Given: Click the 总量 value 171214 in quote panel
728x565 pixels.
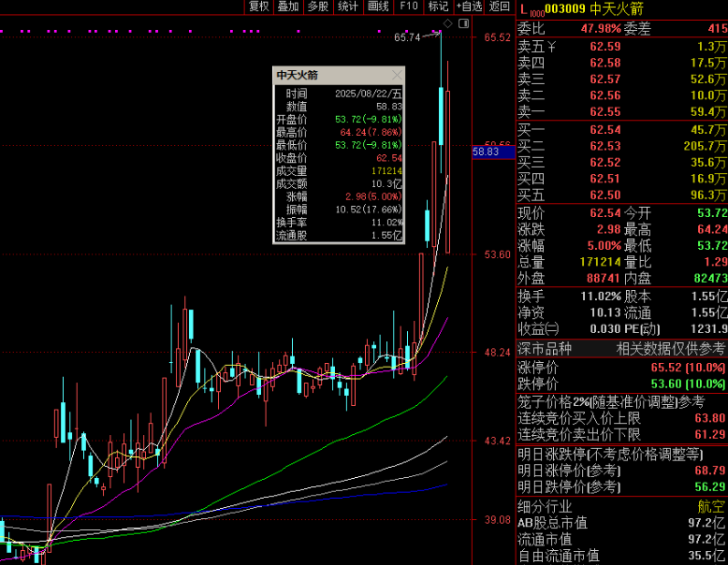Looking at the screenshot, I should pyautogui.click(x=601, y=262).
